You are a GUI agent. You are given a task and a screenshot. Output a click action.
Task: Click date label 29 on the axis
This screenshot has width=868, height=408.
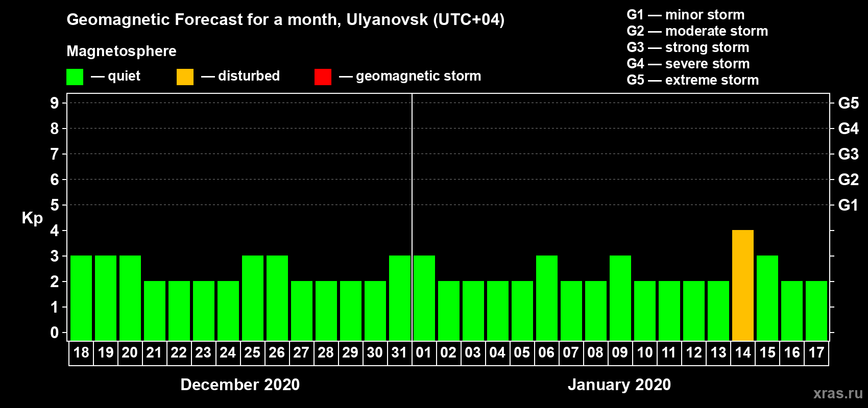click(350, 352)
